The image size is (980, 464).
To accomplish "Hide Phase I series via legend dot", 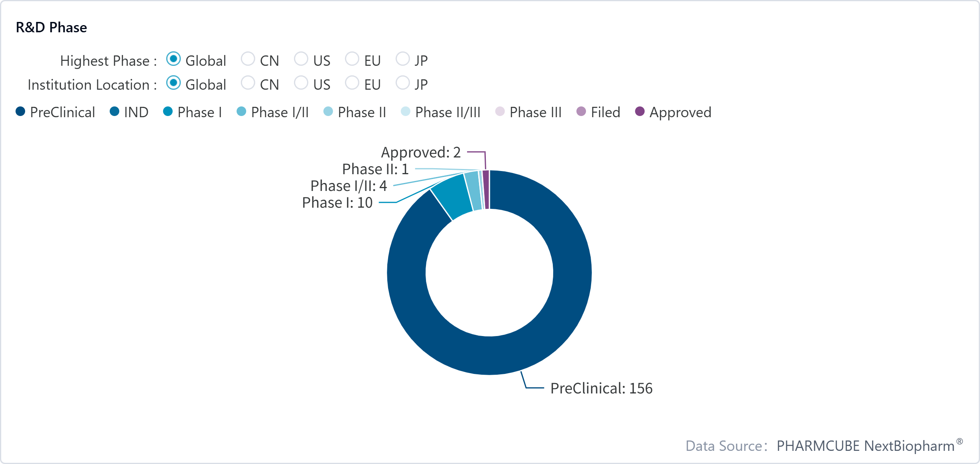I will [168, 112].
